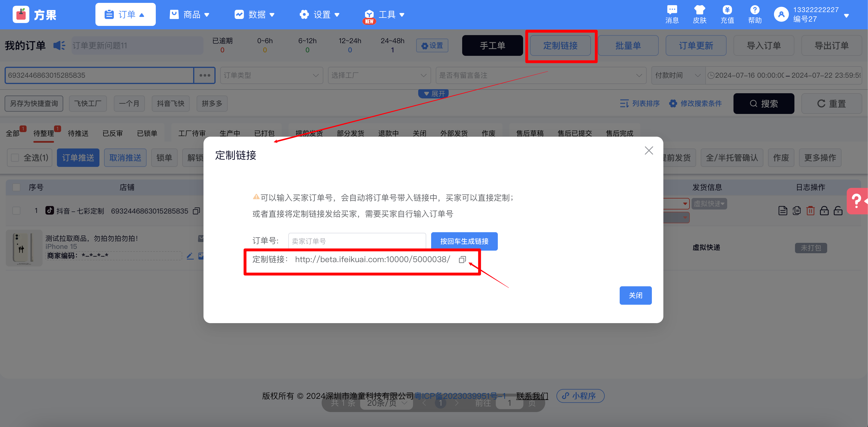The height and width of the screenshot is (427, 868).
Task: Copy the custom link URL icon
Action: point(462,259)
